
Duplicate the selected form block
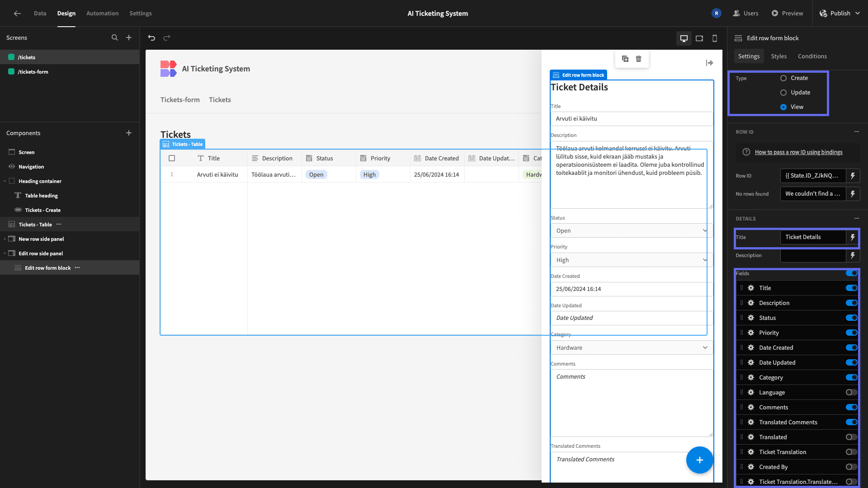tap(625, 59)
